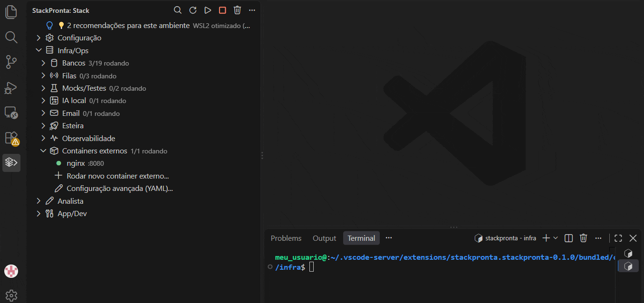Expand the Observabilidade section

(x=43, y=139)
